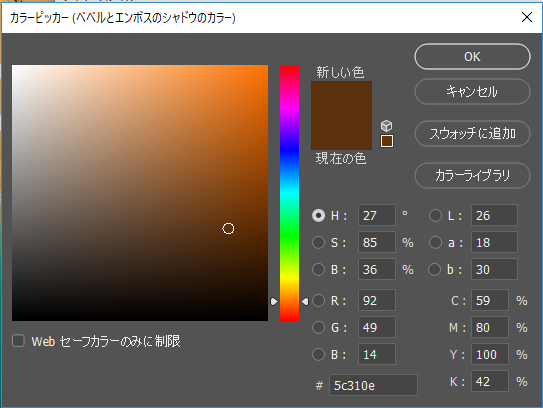This screenshot has height=408, width=543.
Task: Click スウォッチに追加 button
Action: [x=472, y=133]
